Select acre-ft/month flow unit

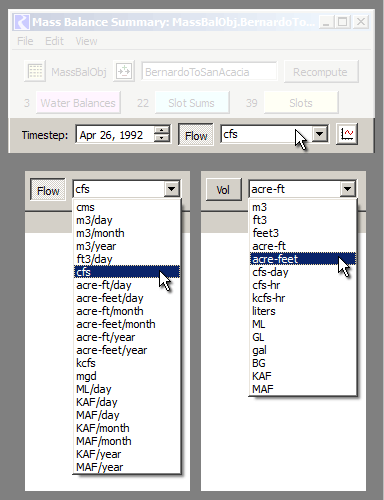(127, 311)
